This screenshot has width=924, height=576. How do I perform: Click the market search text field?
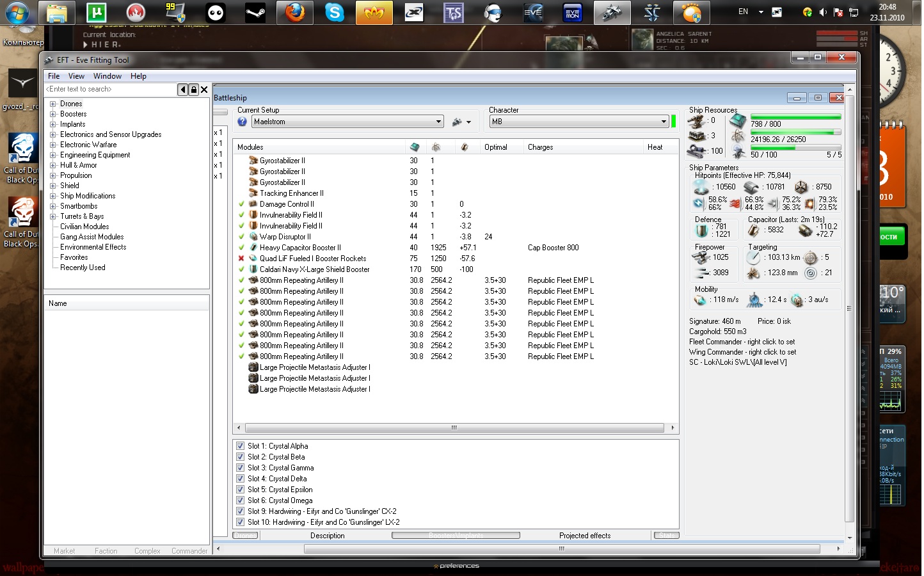tap(110, 90)
